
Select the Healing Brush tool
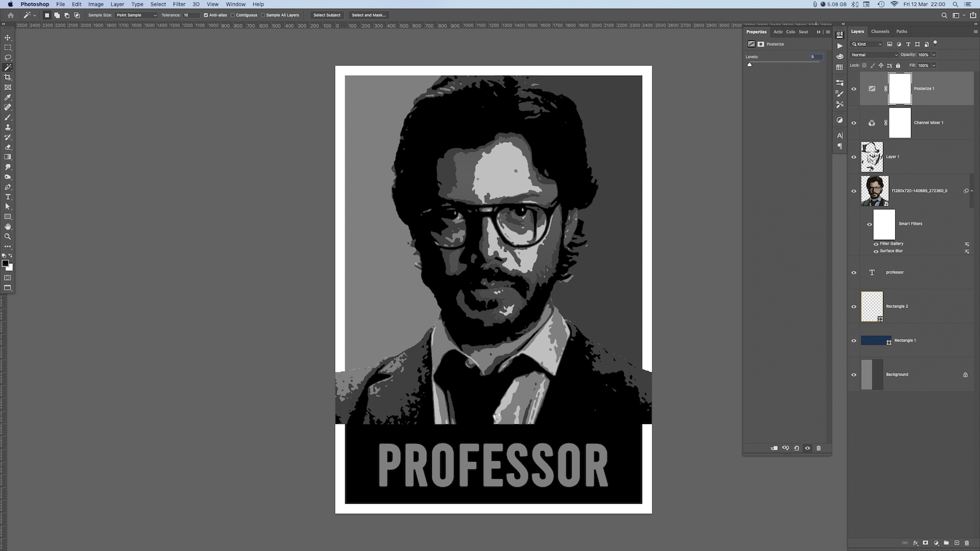pyautogui.click(x=8, y=107)
